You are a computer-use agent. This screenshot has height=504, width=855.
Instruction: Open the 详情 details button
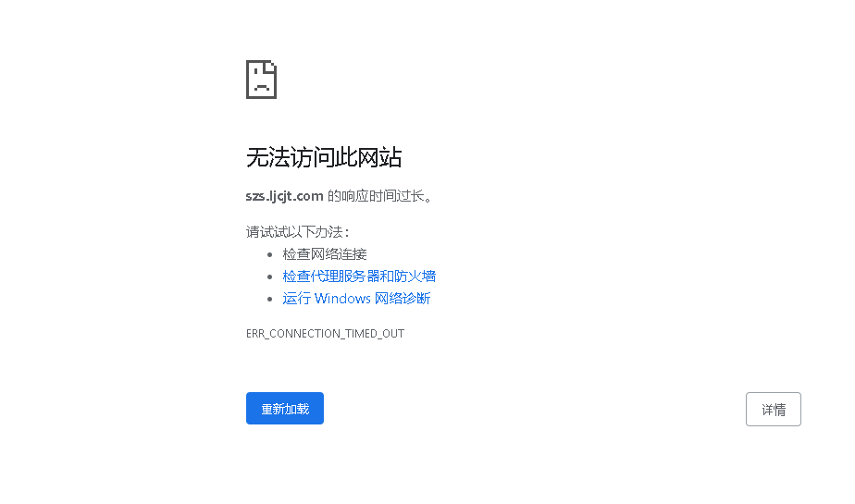(774, 409)
